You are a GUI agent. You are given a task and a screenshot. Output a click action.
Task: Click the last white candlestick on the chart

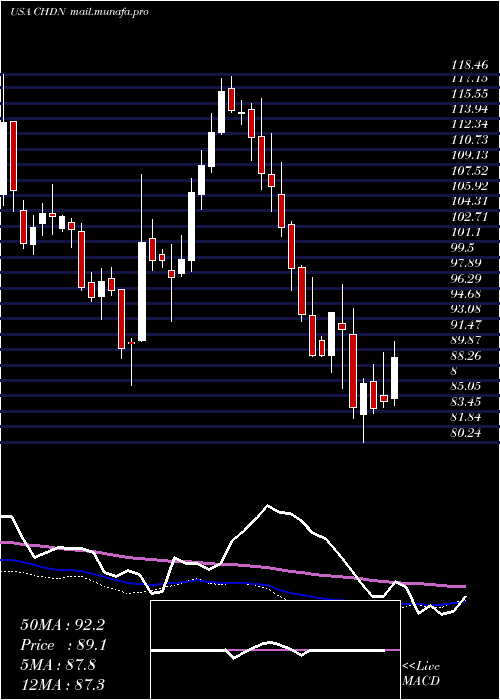coord(395,378)
